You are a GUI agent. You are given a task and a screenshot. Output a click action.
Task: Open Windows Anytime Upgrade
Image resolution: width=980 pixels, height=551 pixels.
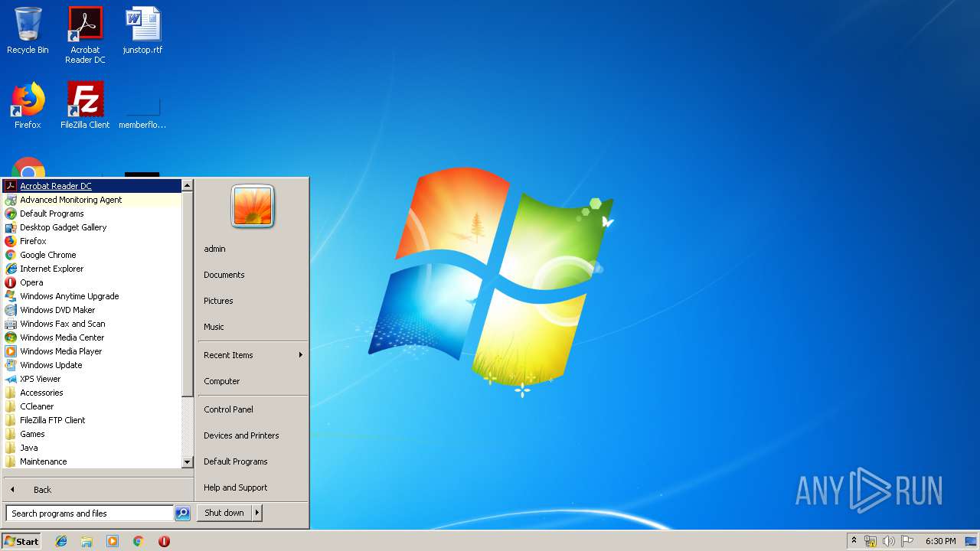click(x=92, y=296)
